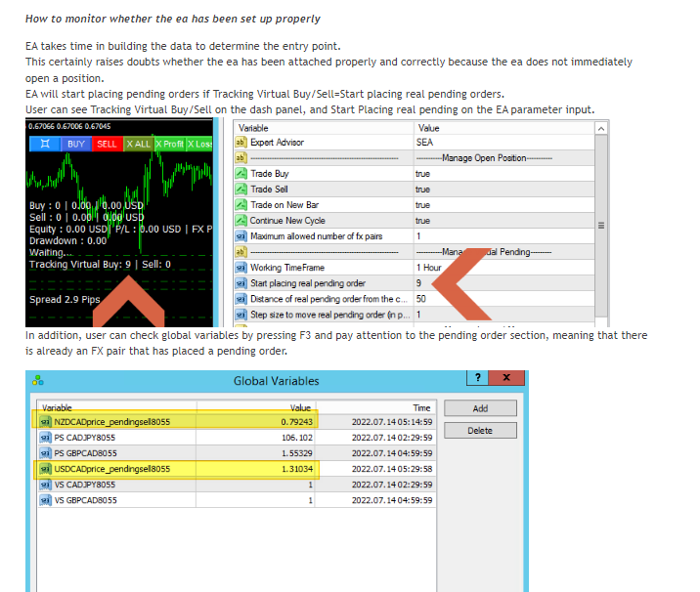The image size is (700, 592).
Task: Select the VS GBPCAD8055 variable name
Action: point(86,500)
